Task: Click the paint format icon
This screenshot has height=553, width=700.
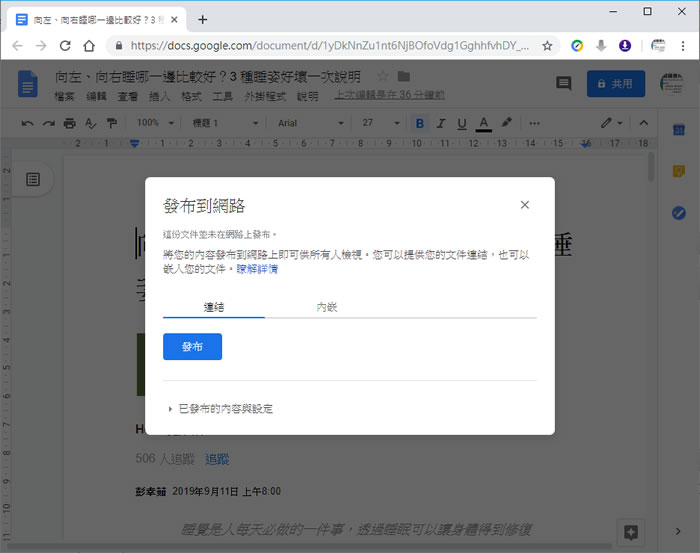Action: (112, 123)
